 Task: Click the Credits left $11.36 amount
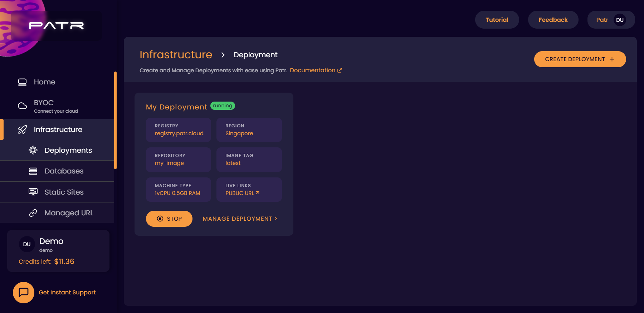coord(64,261)
